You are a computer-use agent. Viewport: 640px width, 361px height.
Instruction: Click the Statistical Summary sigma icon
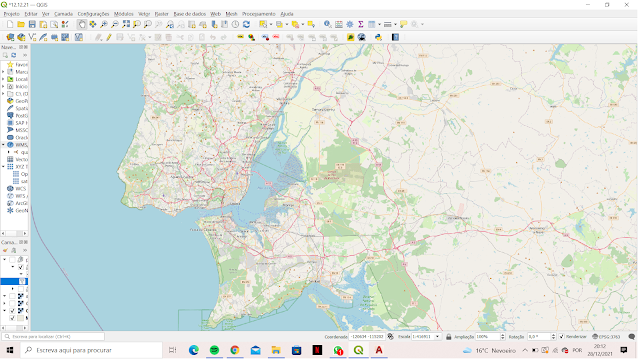pyautogui.click(x=361, y=25)
